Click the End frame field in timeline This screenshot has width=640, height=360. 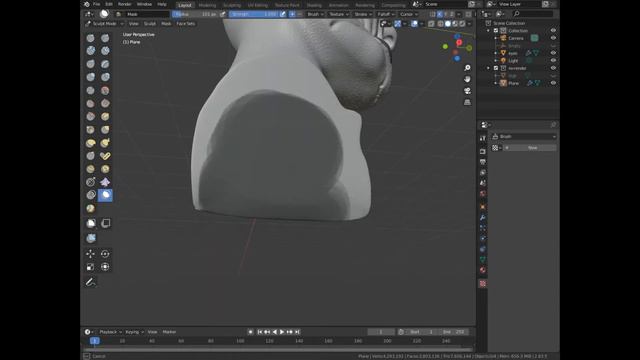pos(454,332)
